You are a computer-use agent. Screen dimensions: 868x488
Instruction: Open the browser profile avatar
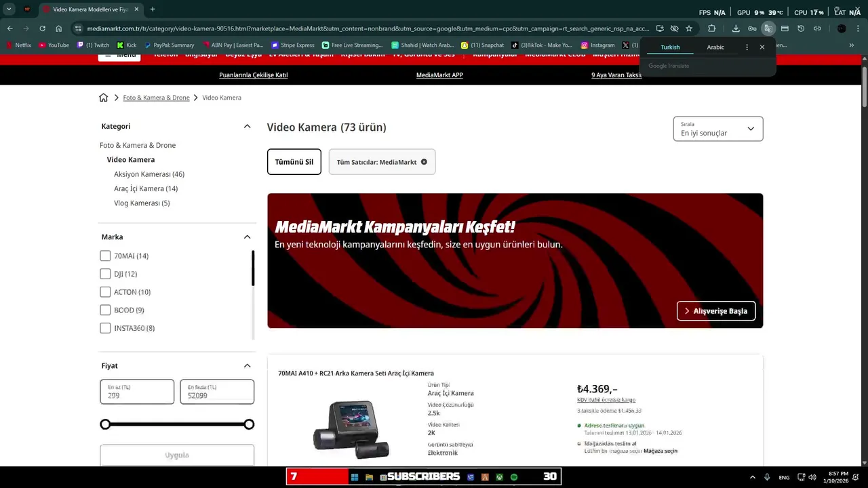point(842,28)
